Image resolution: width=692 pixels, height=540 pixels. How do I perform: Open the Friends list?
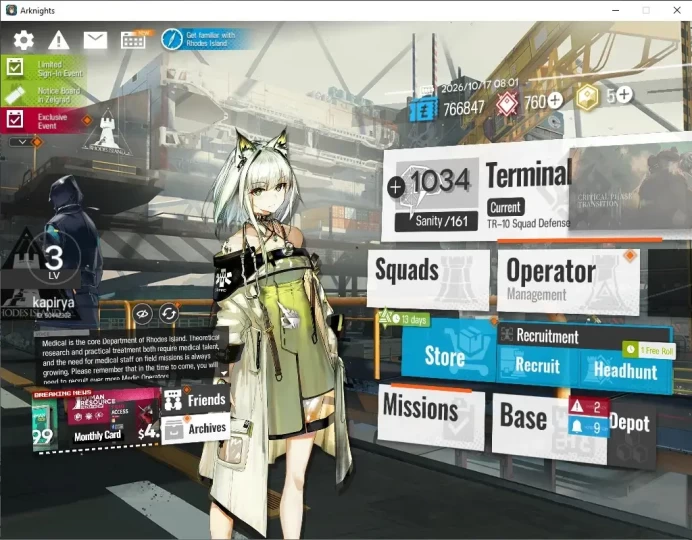pyautogui.click(x=195, y=400)
